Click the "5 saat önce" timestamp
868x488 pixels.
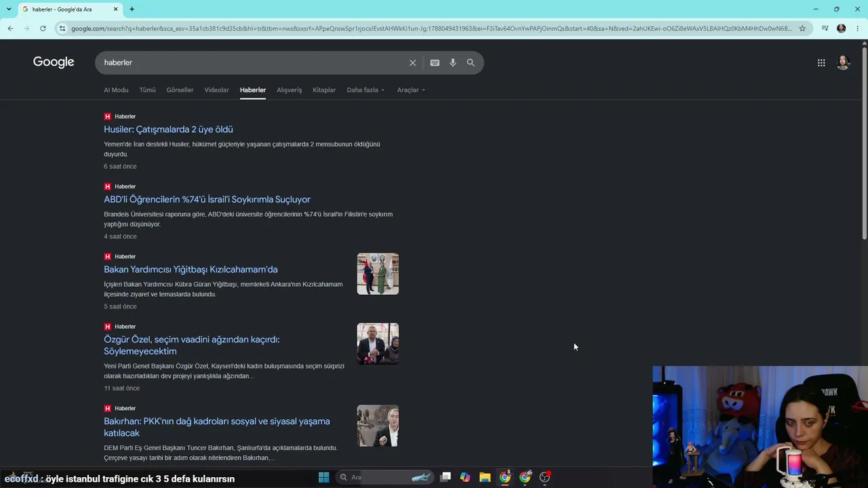click(120, 306)
